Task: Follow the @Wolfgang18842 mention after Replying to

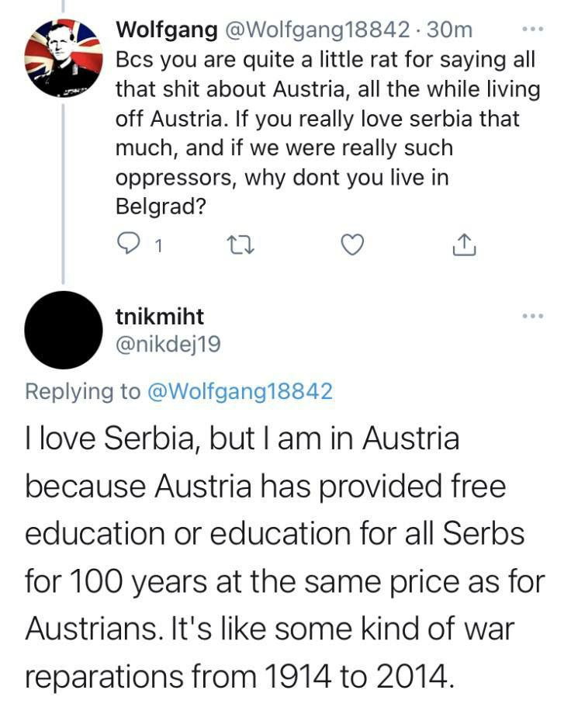Action: (x=240, y=390)
